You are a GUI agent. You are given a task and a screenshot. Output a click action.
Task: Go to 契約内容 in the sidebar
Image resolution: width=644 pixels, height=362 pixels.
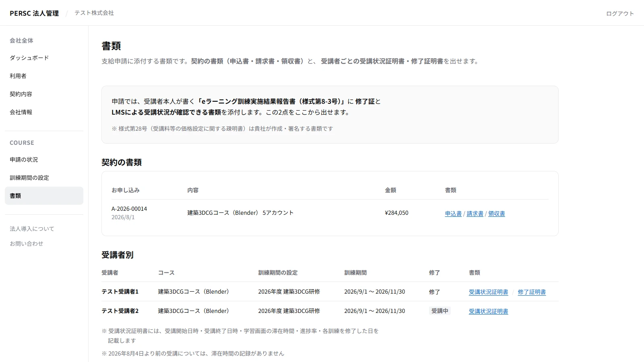pyautogui.click(x=44, y=94)
